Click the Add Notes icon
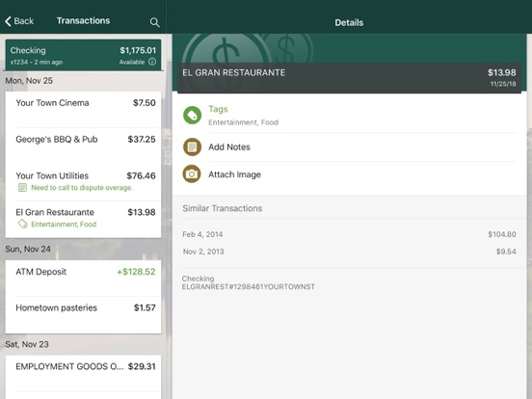The width and height of the screenshot is (532, 399). (192, 146)
